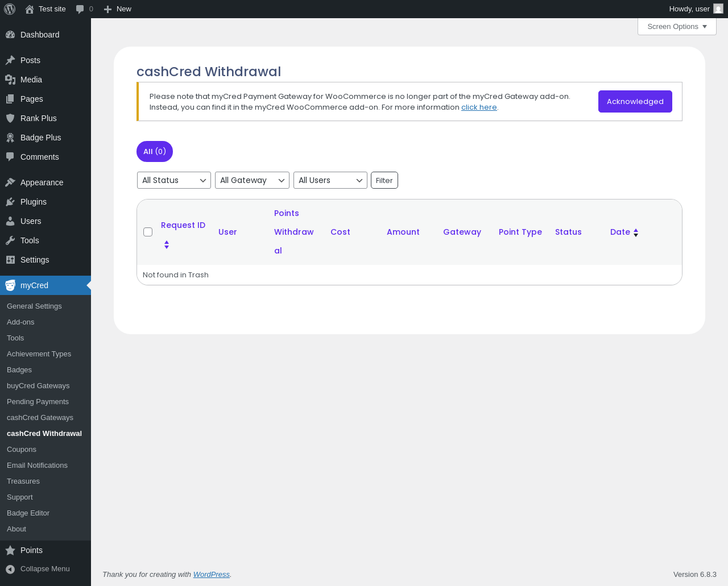728x586 pixels.
Task: Open the All Gateway dropdown
Action: (x=252, y=180)
